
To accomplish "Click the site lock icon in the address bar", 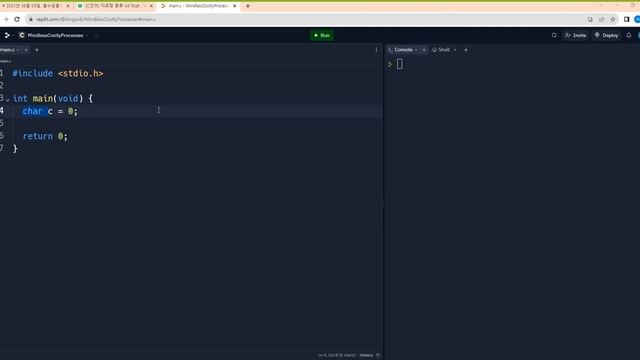I will tap(31, 19).
